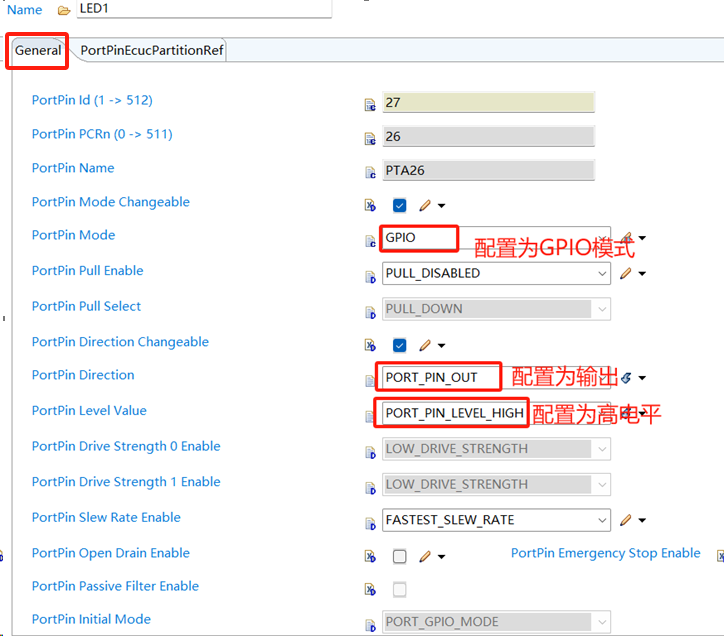Click the config icon beside PortPin Mode dropdown

pyautogui.click(x=370, y=241)
